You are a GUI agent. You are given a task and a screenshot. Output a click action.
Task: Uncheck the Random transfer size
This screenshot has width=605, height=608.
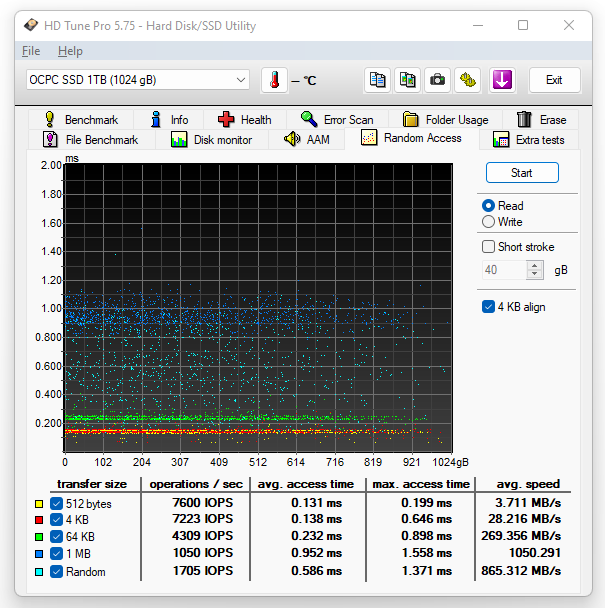[x=56, y=572]
